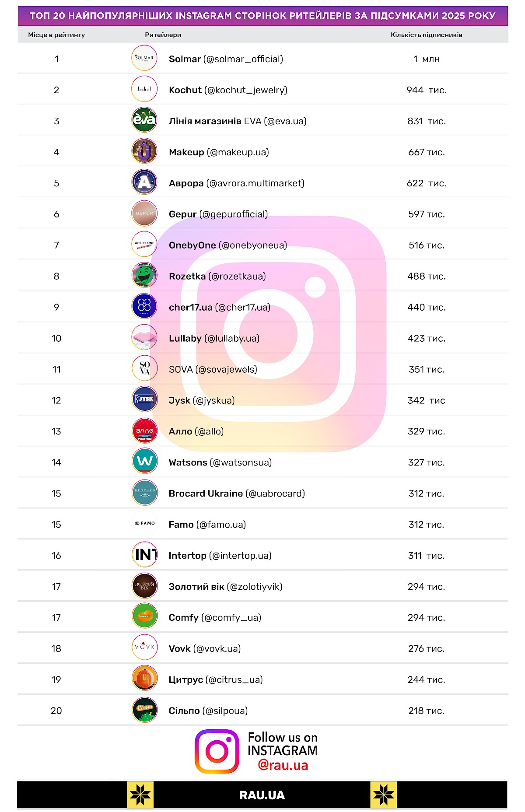
Task: Click the Intertop INT logo
Action: 144,555
